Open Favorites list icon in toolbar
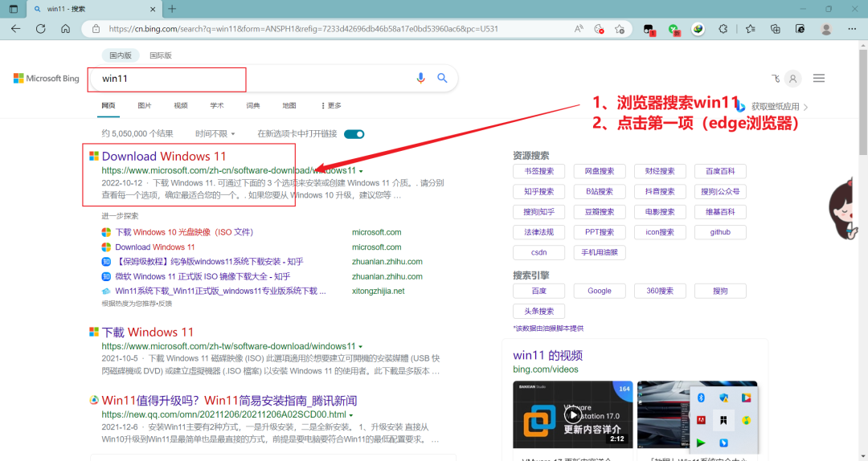 click(750, 29)
